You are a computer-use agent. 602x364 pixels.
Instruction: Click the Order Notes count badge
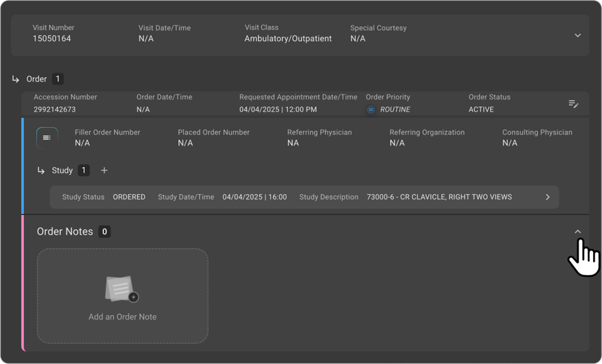(x=105, y=232)
